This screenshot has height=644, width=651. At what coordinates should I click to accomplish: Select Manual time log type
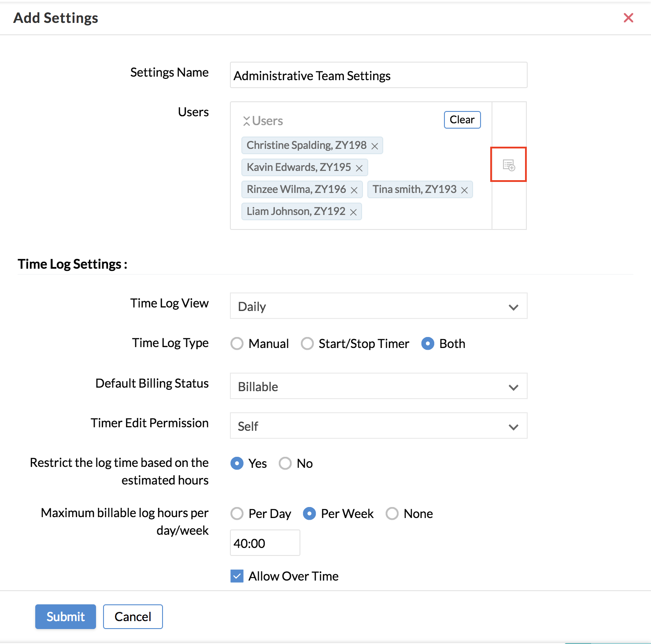(237, 344)
